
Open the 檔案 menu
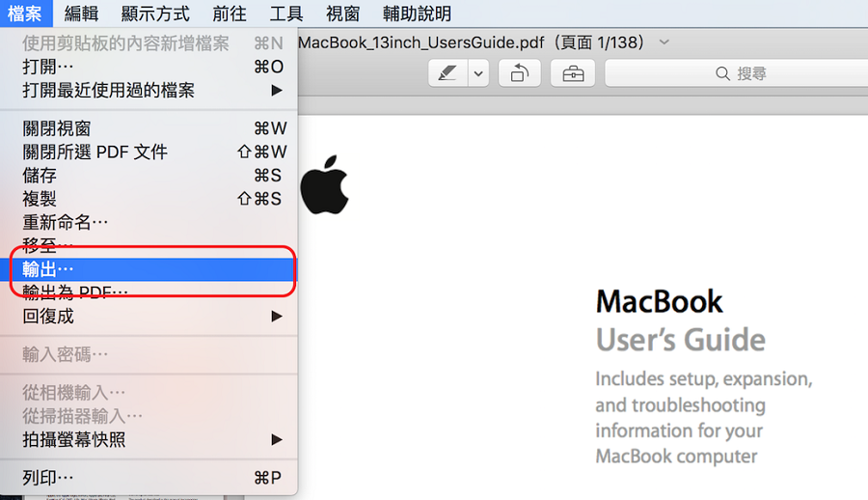pyautogui.click(x=25, y=14)
